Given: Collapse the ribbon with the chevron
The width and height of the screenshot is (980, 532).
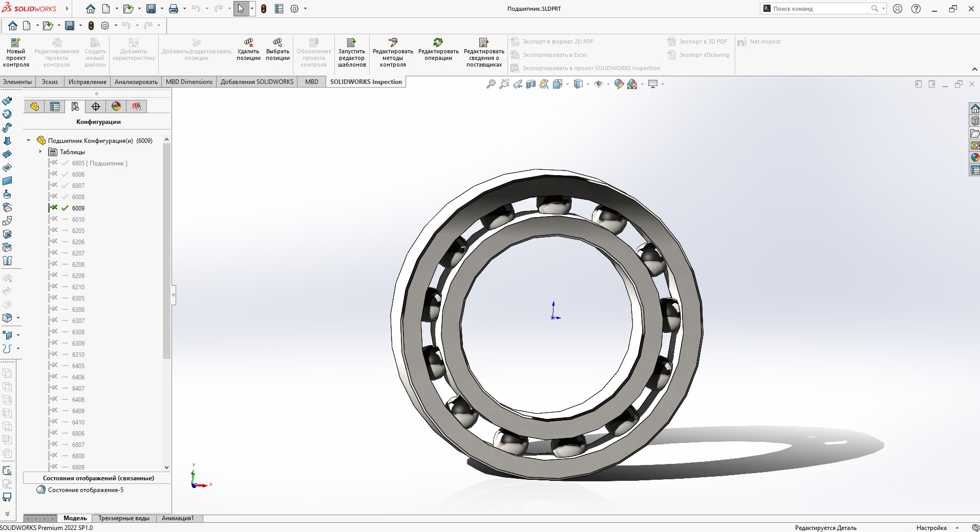Looking at the screenshot, I should (x=974, y=70).
